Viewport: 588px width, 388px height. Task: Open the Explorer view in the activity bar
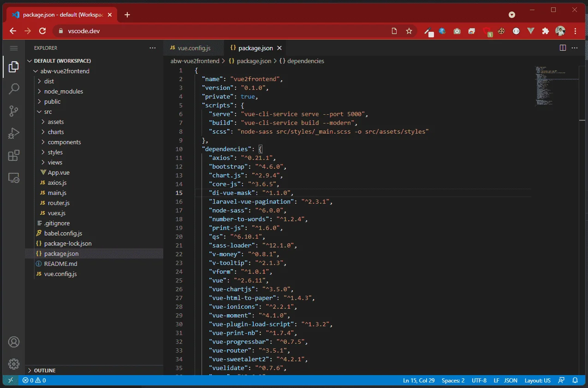click(x=13, y=67)
